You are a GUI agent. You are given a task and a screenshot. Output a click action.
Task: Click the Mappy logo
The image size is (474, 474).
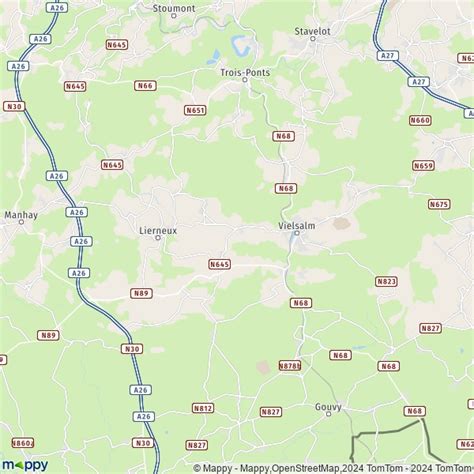coord(25,465)
